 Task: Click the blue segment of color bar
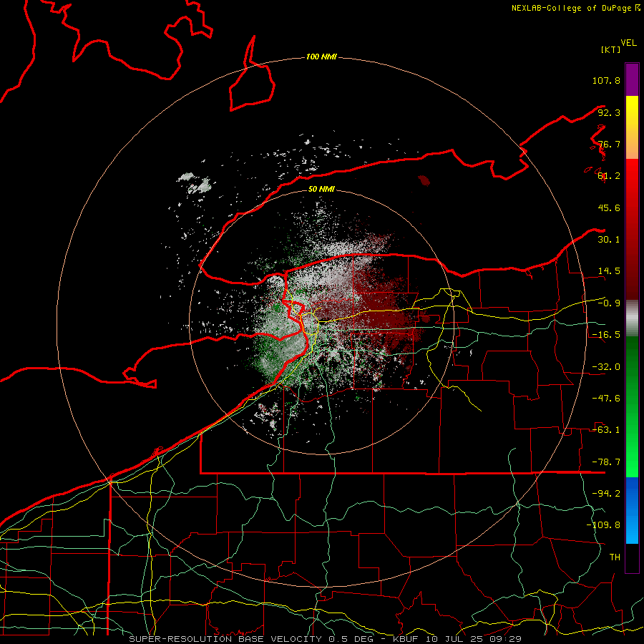click(632, 510)
